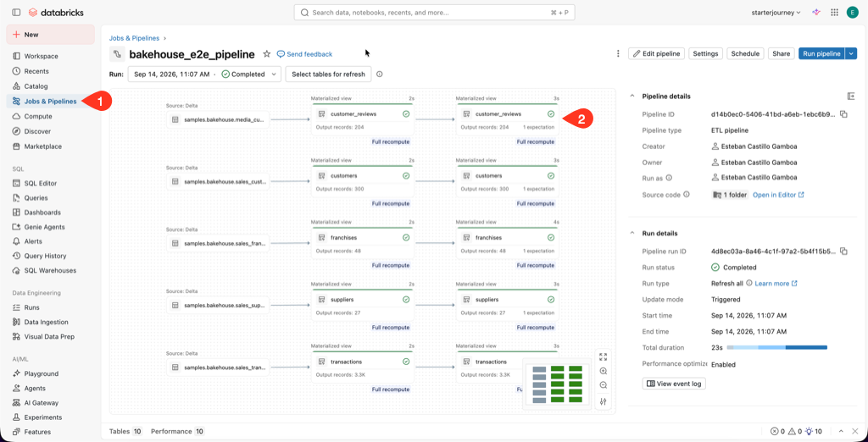This screenshot has height=442, width=868.
Task: Click the Total duration progress bar
Action: [x=776, y=347]
